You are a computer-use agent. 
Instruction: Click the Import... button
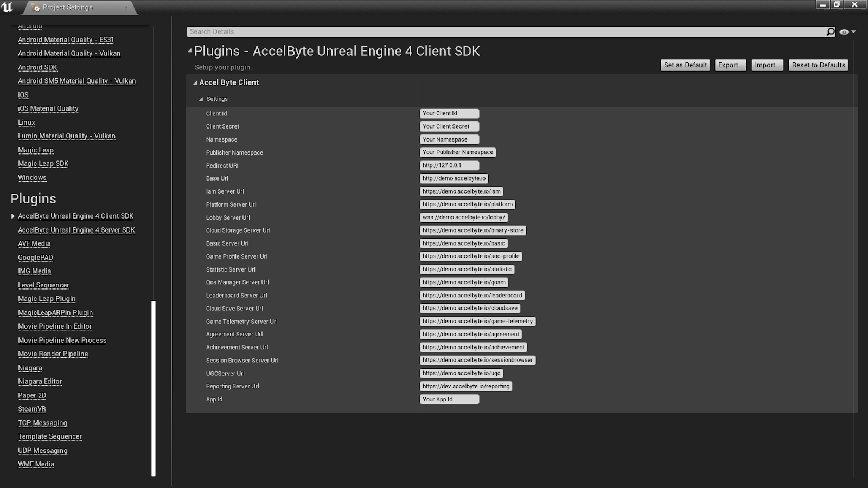coord(768,65)
